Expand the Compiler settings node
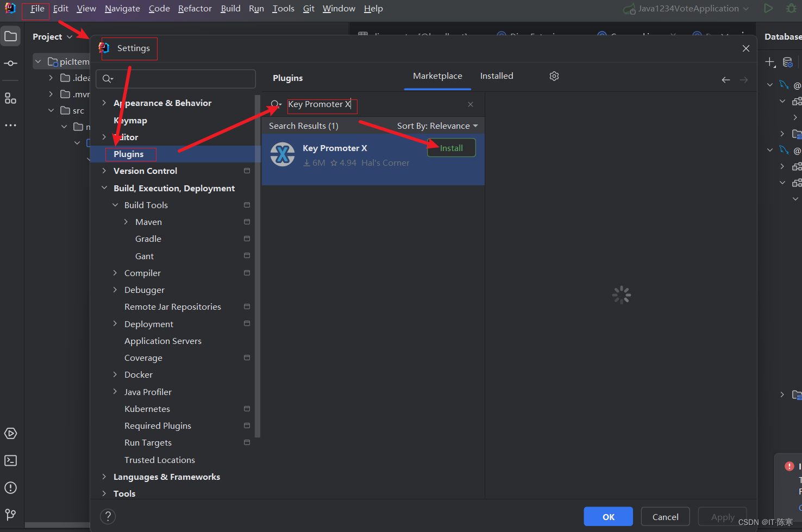This screenshot has height=532, width=802. click(115, 273)
